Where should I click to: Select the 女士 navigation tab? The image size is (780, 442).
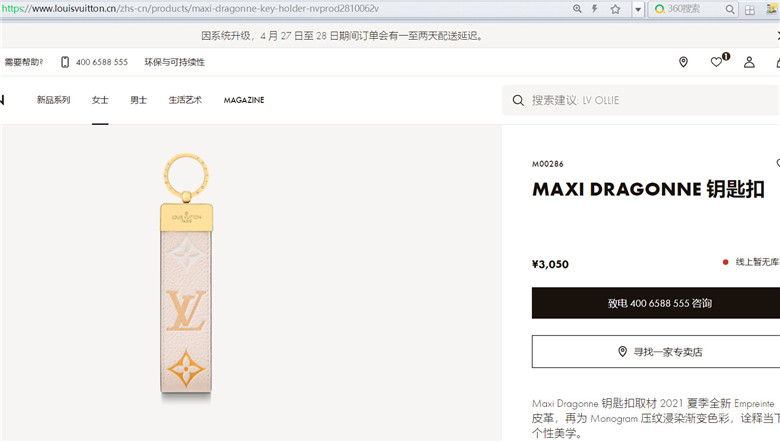point(100,100)
